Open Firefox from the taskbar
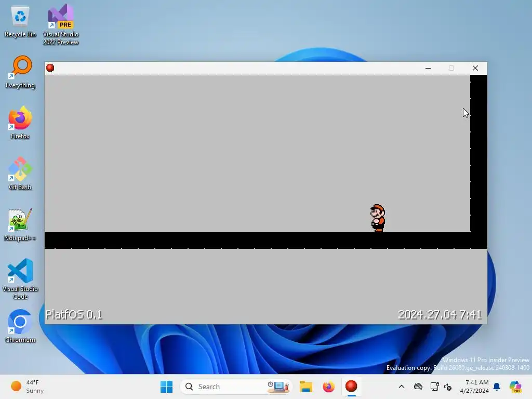The height and width of the screenshot is (399, 532). tap(328, 387)
